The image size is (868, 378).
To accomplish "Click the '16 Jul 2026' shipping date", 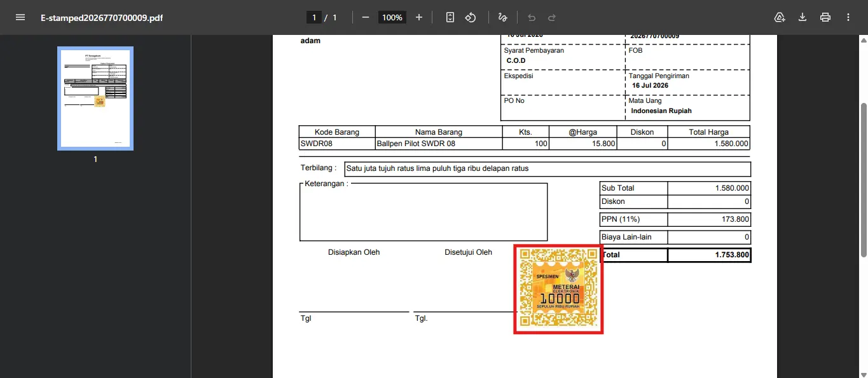I will [650, 85].
